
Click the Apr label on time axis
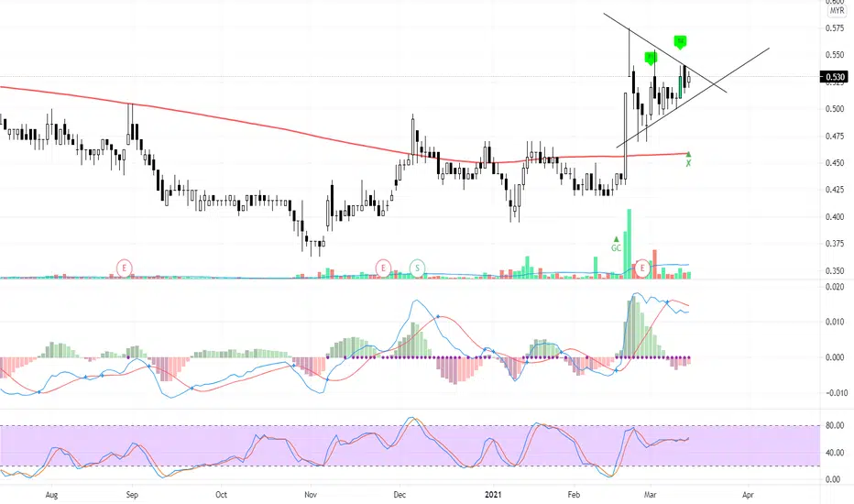748,495
